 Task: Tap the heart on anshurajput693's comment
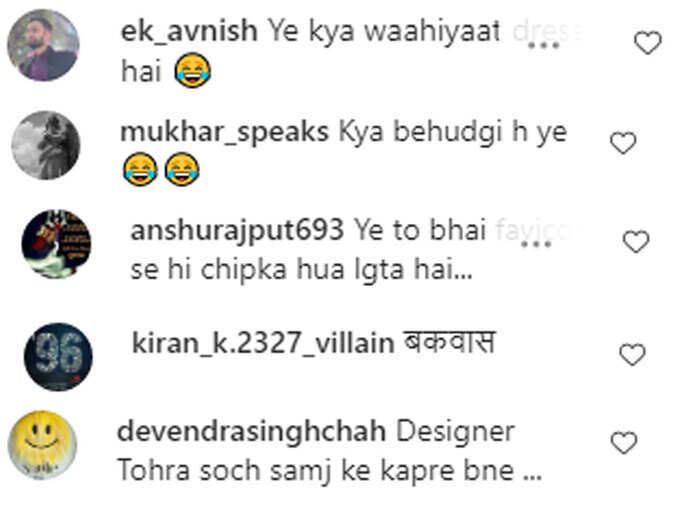pos(636,241)
